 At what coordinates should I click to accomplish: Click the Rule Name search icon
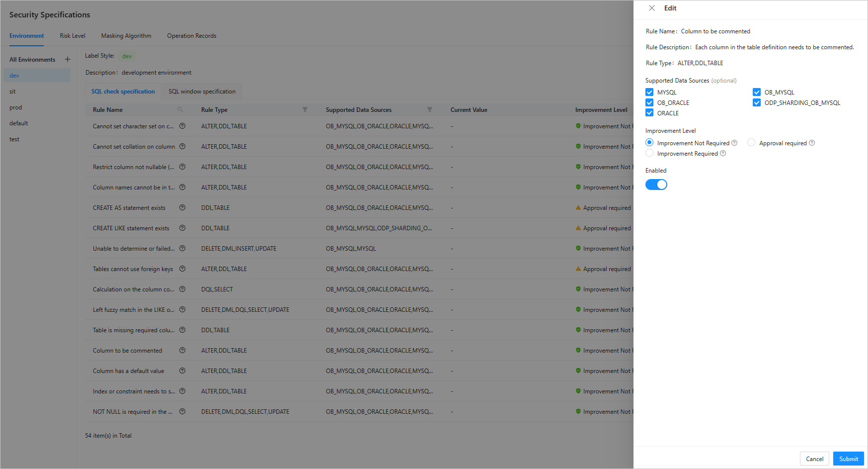point(180,109)
